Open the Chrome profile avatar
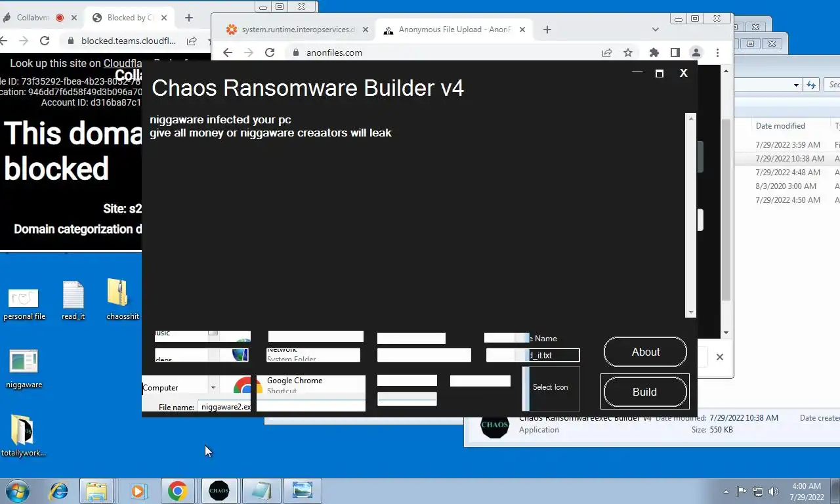The image size is (840, 504). pyautogui.click(x=696, y=52)
